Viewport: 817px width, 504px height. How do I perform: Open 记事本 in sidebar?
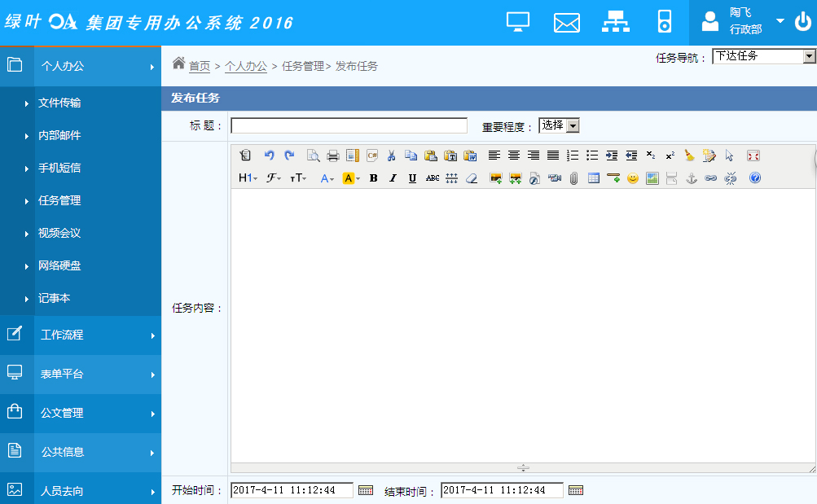pos(55,298)
